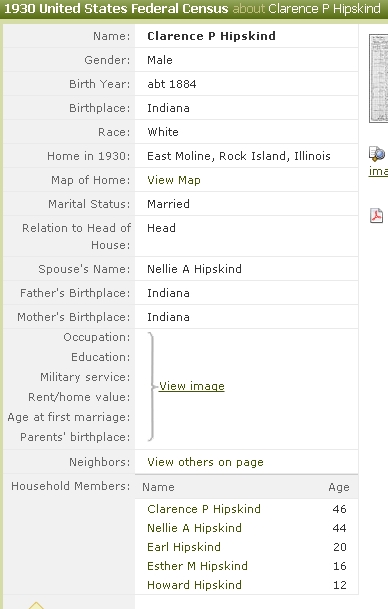
Task: Click the Nellie A Hipskind spouse name value
Action: click(194, 269)
